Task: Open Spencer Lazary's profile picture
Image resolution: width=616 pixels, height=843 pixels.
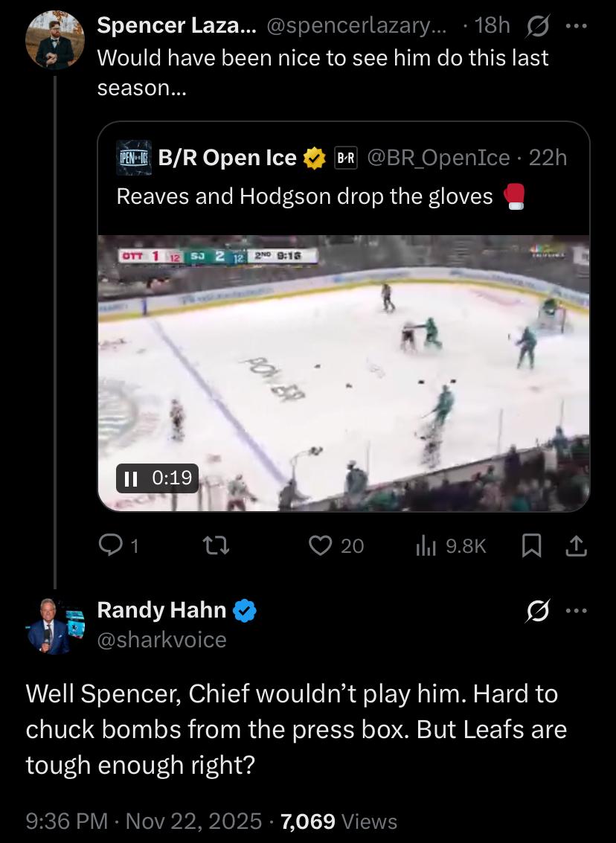Action: click(54, 39)
